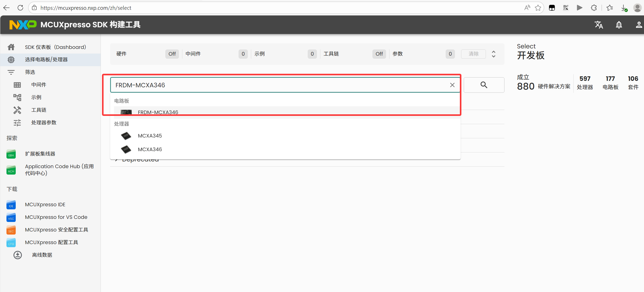Viewport: 644px width, 292px height.
Task: Open the 中间件 filter count
Action: pyautogui.click(x=243, y=54)
